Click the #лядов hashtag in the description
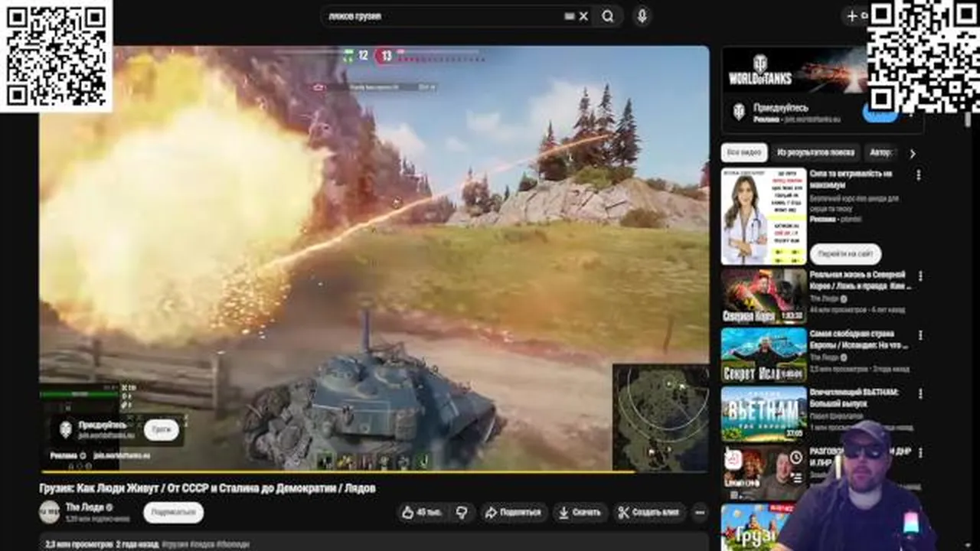Image resolution: width=980 pixels, height=551 pixels. (201, 544)
